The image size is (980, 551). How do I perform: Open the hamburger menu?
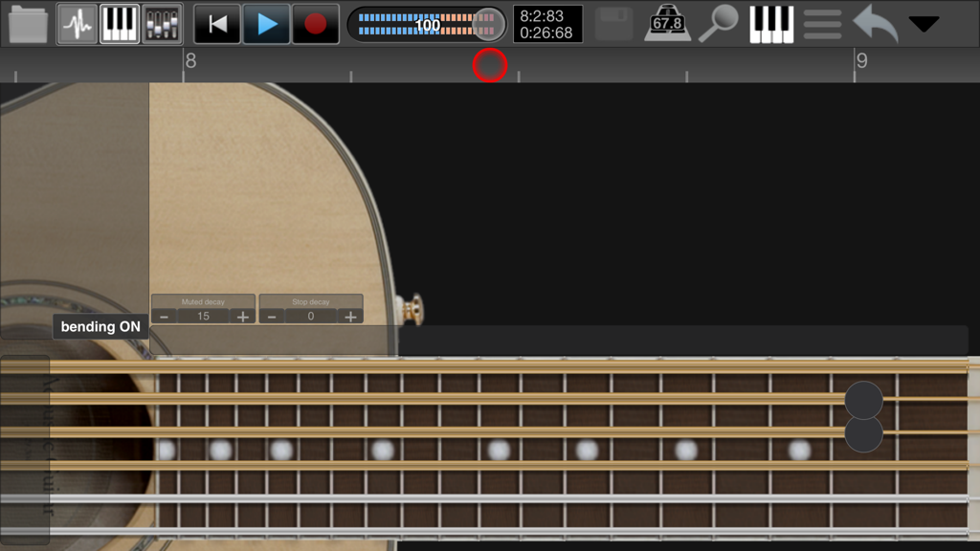tap(821, 23)
